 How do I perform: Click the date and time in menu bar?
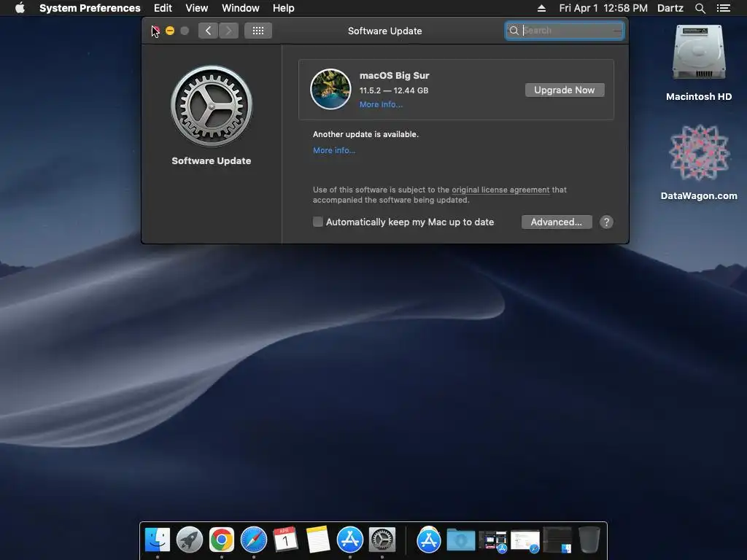(603, 8)
